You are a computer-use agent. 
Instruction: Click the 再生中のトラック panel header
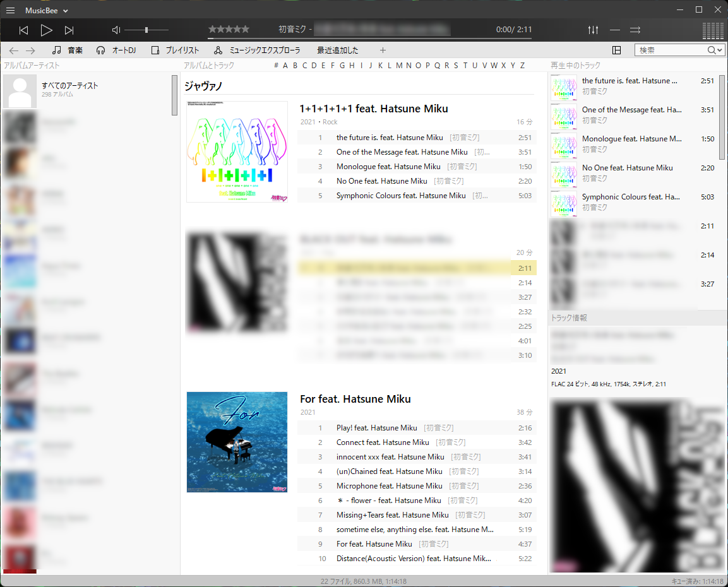(575, 66)
